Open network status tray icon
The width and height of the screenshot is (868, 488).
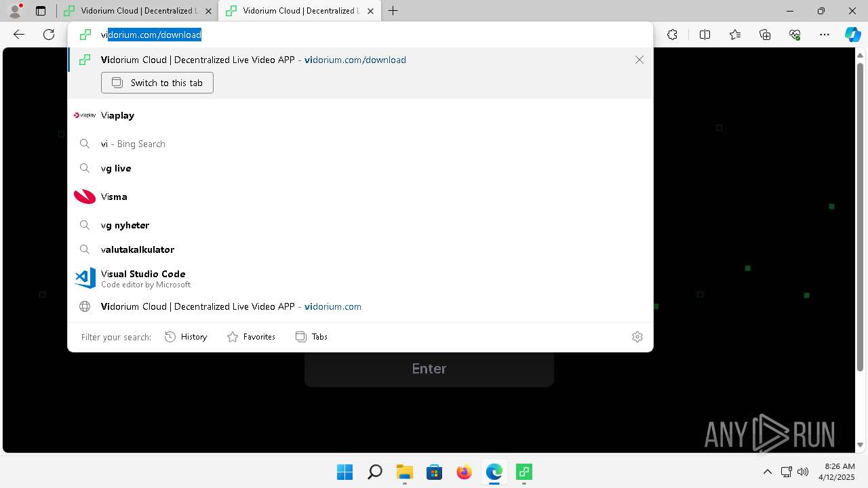pyautogui.click(x=787, y=472)
